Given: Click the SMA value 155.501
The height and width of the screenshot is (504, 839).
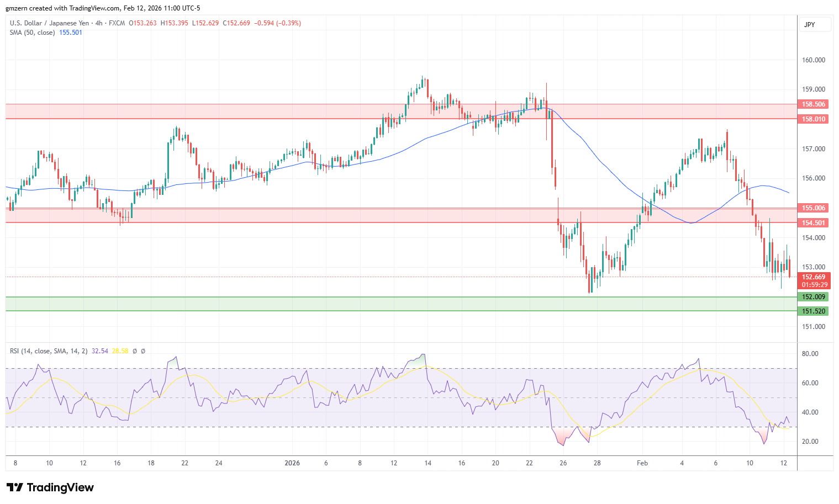Looking at the screenshot, I should pyautogui.click(x=71, y=33).
